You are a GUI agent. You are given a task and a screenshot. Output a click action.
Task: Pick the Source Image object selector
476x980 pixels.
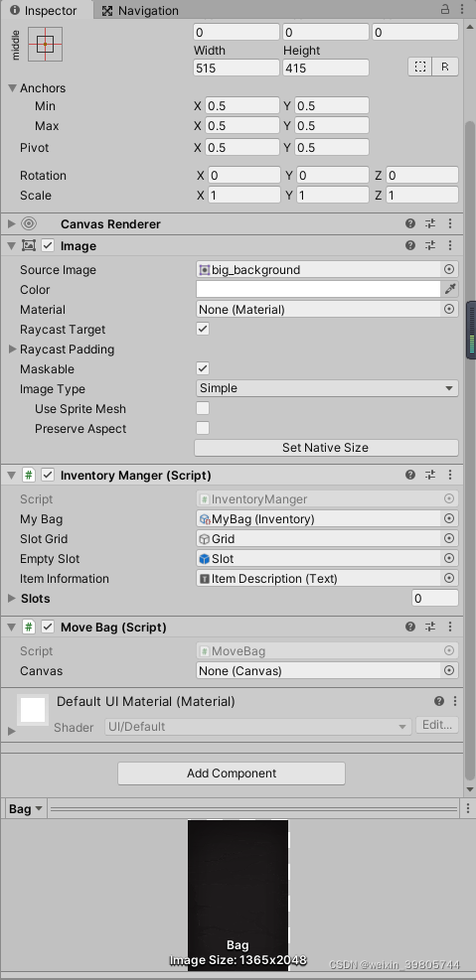448,269
